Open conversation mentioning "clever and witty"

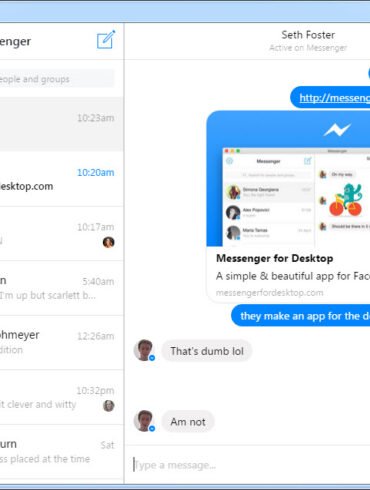62,397
